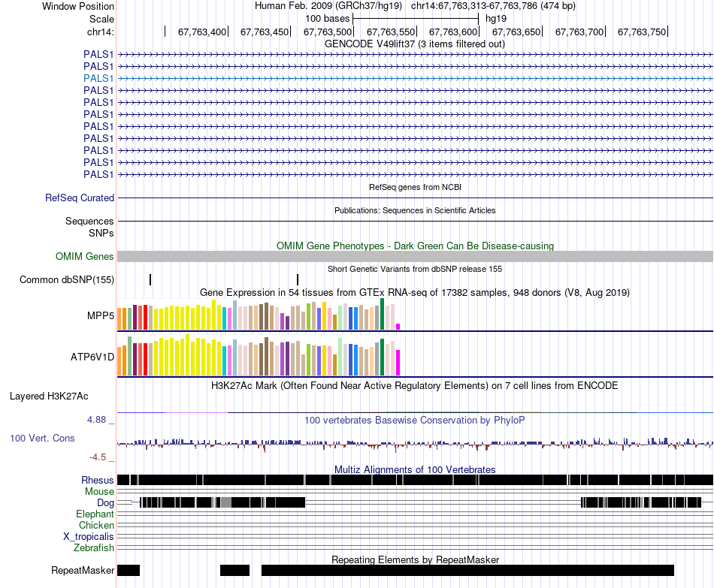Click the long RepeatMasker repeat block

point(467,570)
